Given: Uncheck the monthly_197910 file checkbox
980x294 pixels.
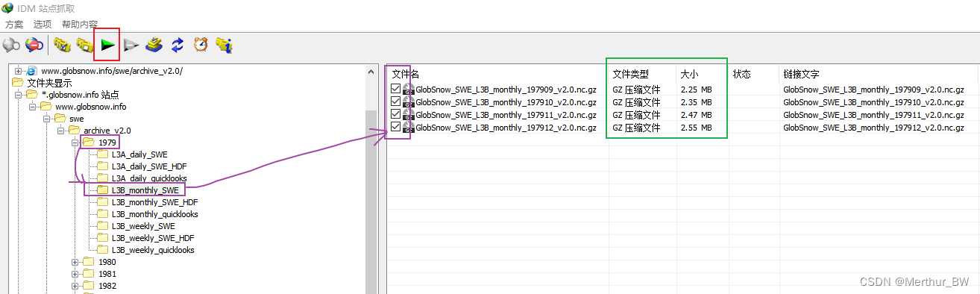Looking at the screenshot, I should (395, 102).
